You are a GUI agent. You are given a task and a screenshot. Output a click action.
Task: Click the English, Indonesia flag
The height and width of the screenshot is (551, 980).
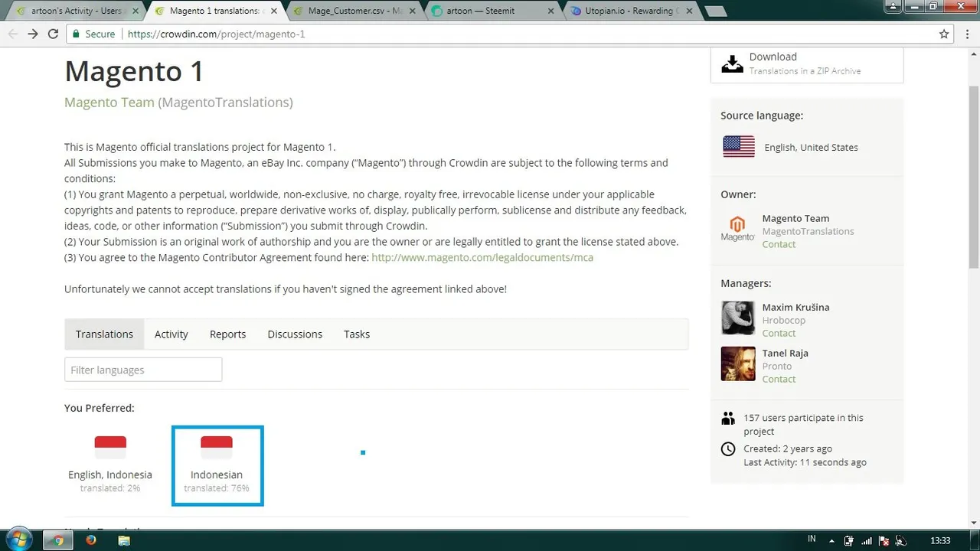(x=110, y=447)
